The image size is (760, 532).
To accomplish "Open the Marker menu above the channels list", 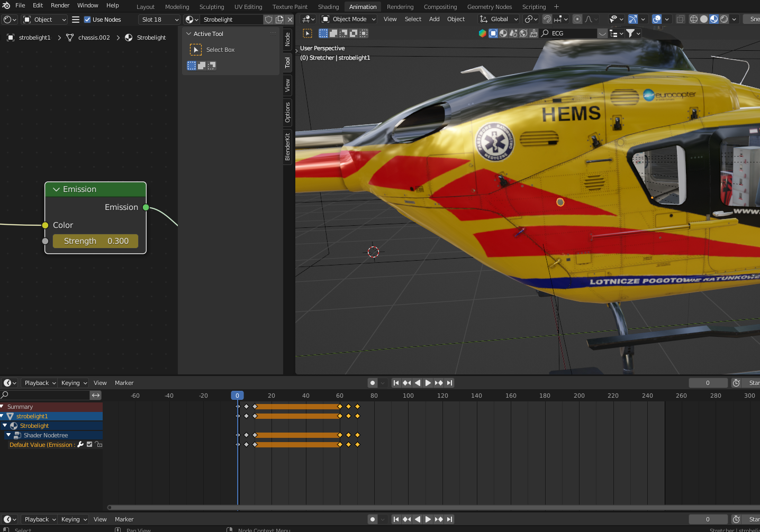I will 124,383.
